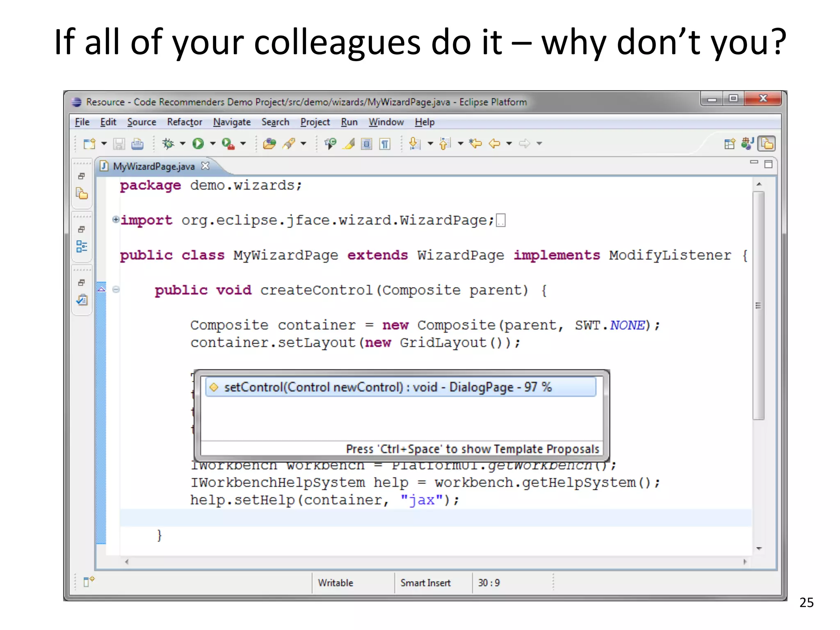
Task: Open the Project Explorer fast view icon
Action: point(82,194)
